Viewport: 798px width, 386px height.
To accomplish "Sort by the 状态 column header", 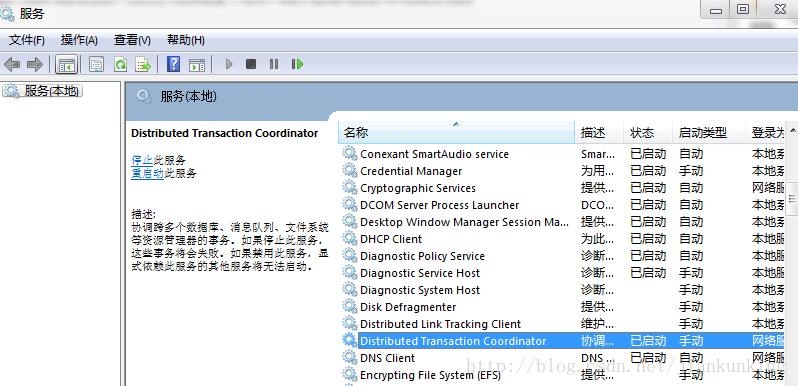I will pyautogui.click(x=648, y=133).
